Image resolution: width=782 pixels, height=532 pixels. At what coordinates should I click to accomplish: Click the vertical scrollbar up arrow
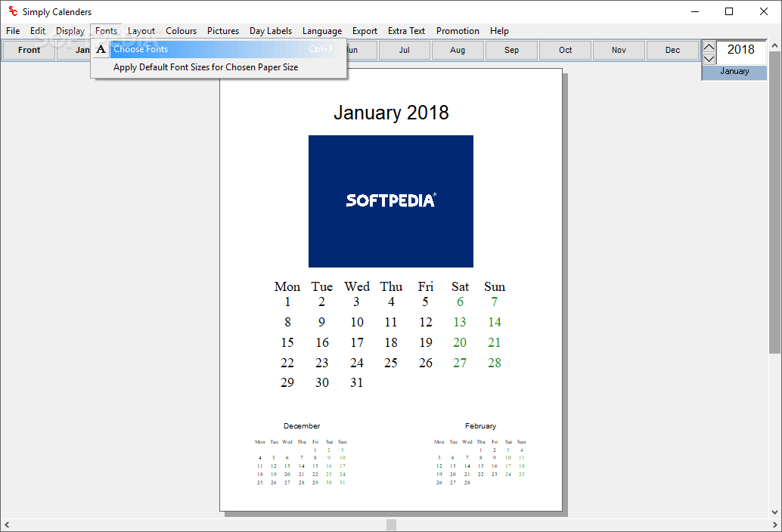coord(774,45)
